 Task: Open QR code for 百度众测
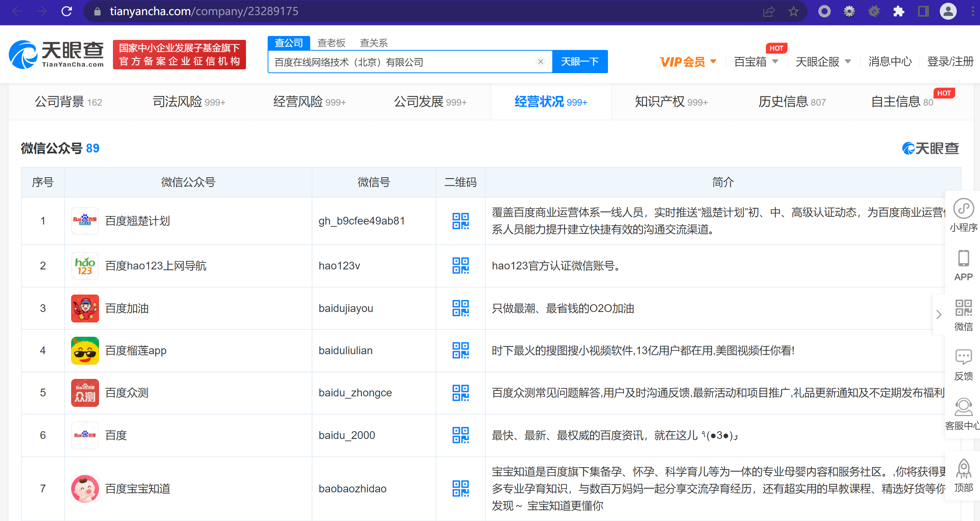coord(461,393)
